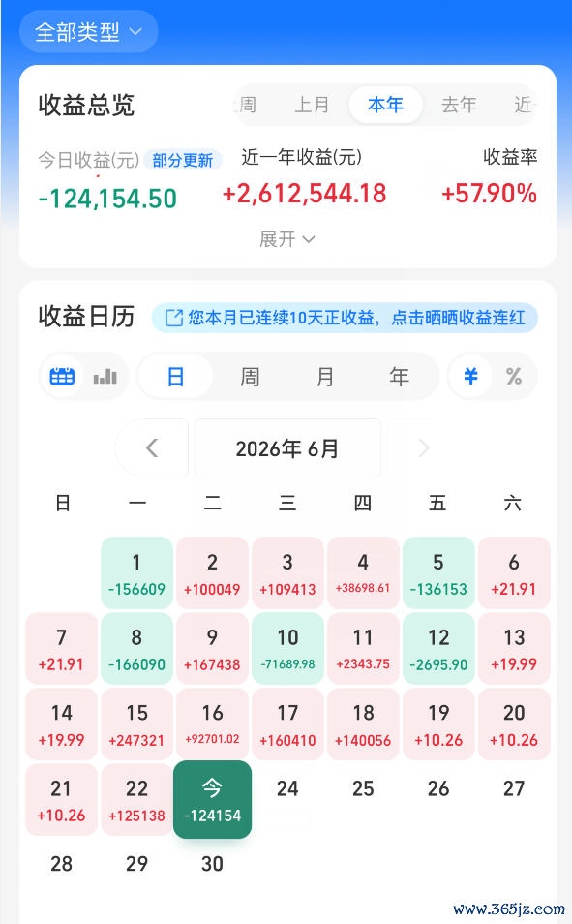Switch calendar granularity to 年
Screen dimensions: 572x924
[399, 376]
